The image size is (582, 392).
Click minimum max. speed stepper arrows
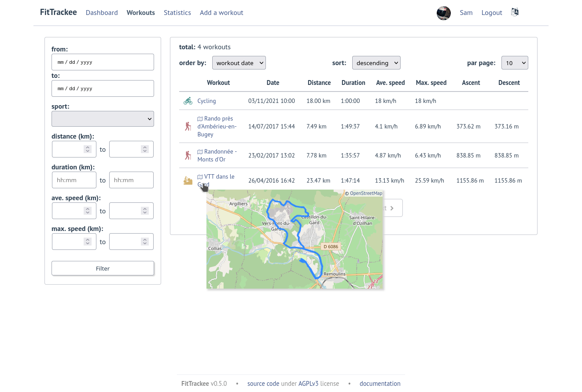88,242
